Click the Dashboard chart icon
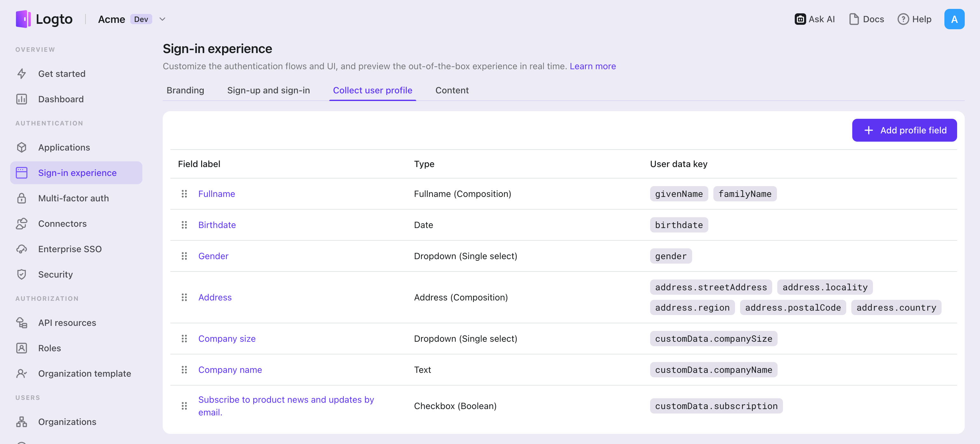Image resolution: width=980 pixels, height=444 pixels. pyautogui.click(x=22, y=99)
